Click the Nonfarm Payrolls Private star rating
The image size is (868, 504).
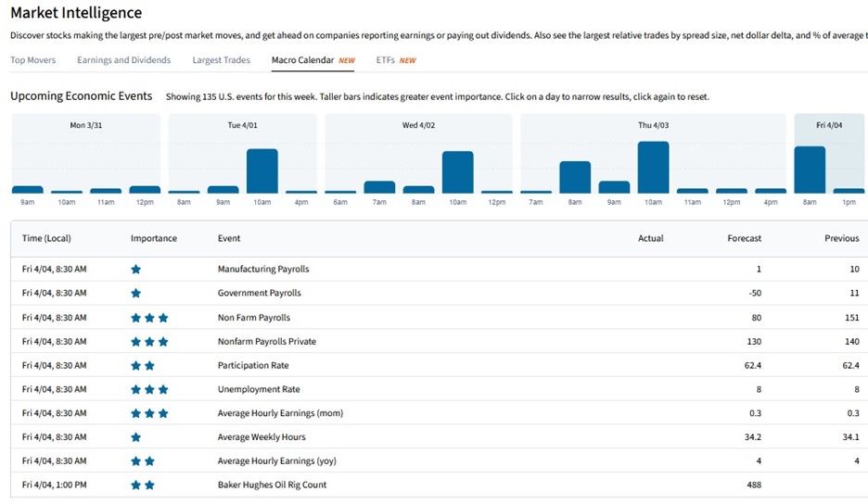149,341
